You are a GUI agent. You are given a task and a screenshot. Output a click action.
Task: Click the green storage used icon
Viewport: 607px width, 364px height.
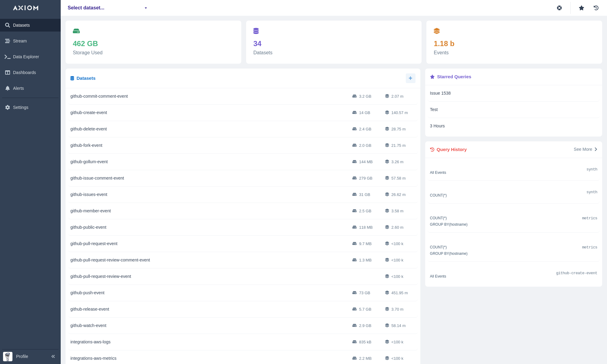point(76,31)
